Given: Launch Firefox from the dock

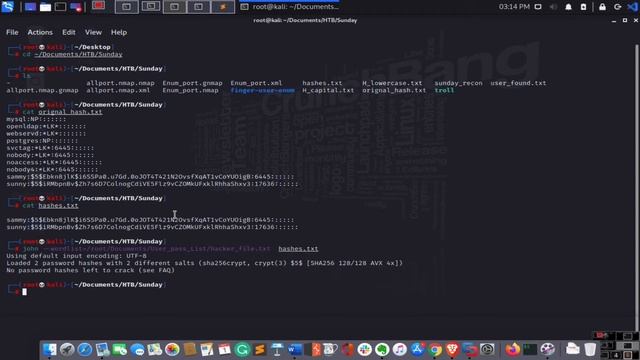Looking at the screenshot, I should (513, 349).
